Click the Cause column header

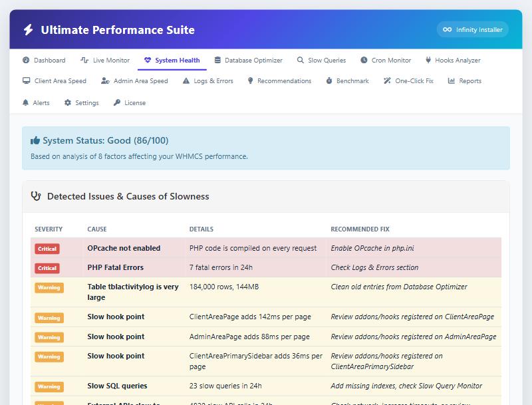click(x=97, y=229)
